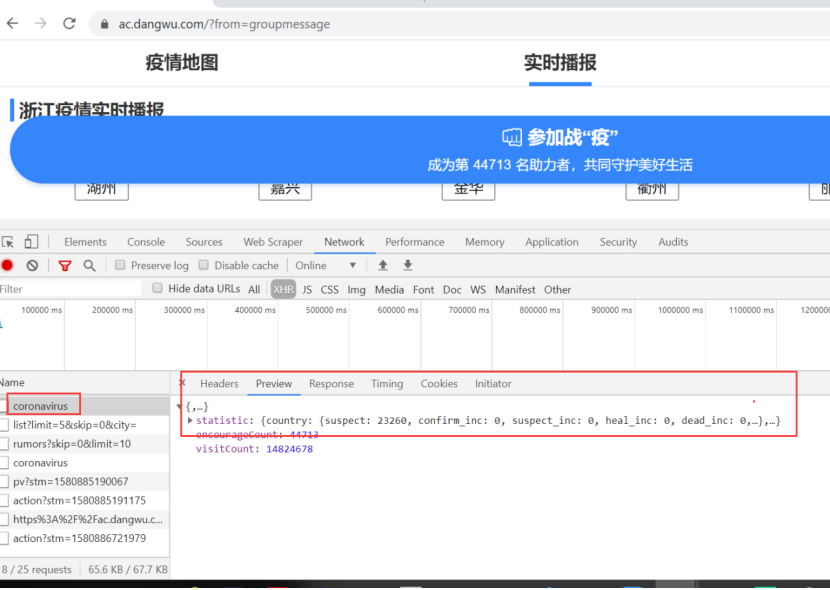This screenshot has width=830, height=590.
Task: Toggle the XHR request filter
Action: (283, 289)
